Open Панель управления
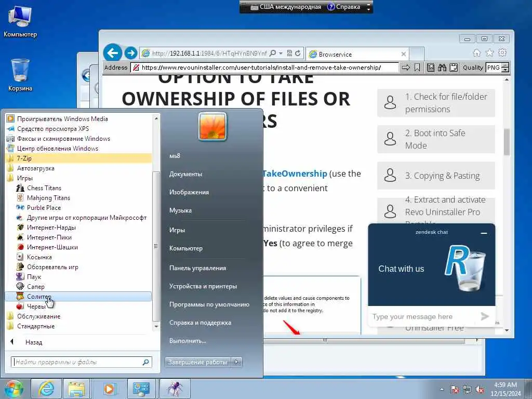The width and height of the screenshot is (532, 399). tap(197, 268)
